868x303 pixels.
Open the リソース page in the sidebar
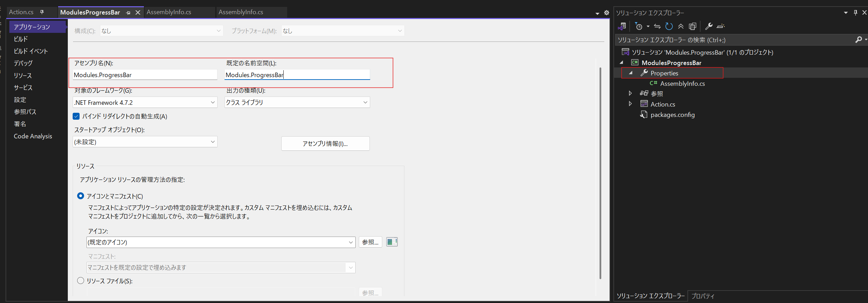[x=23, y=75]
